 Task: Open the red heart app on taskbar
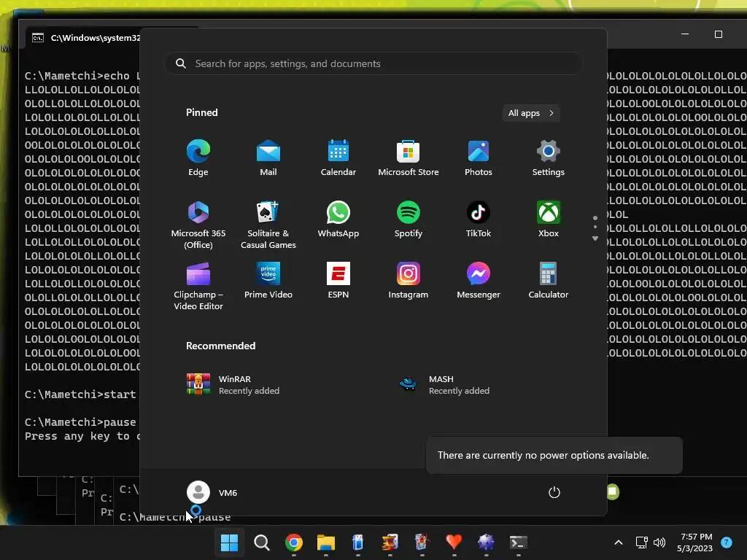pos(454,542)
